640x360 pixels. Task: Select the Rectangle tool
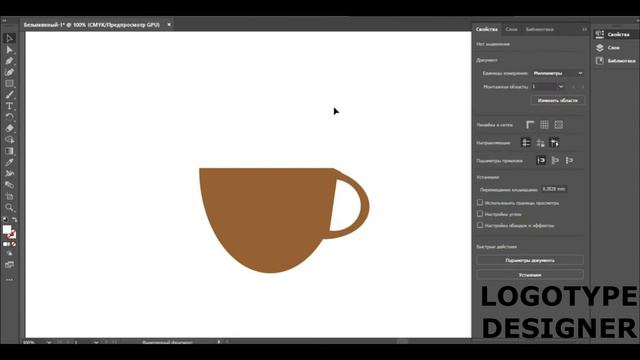[9, 83]
